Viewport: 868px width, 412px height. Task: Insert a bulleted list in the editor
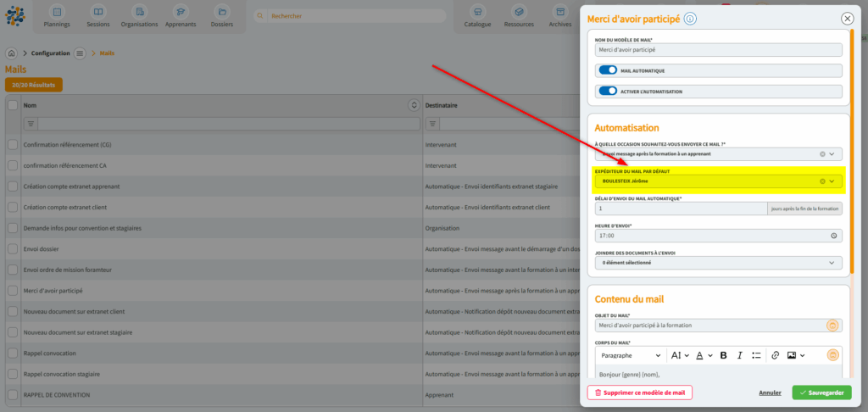point(756,355)
